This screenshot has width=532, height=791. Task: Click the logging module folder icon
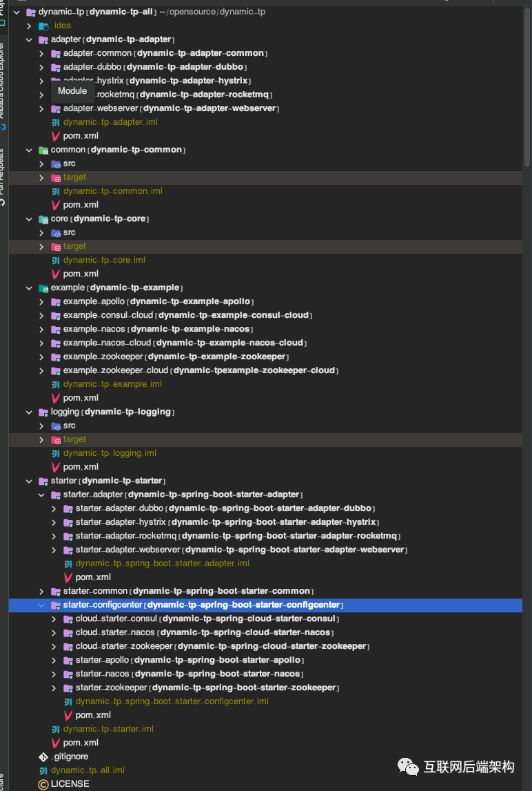coord(43,412)
